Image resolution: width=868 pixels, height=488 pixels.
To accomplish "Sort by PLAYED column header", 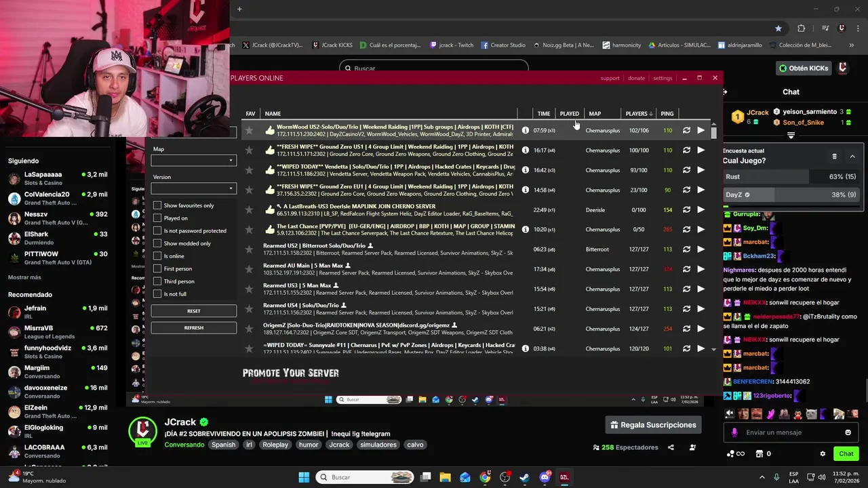I will click(x=569, y=113).
